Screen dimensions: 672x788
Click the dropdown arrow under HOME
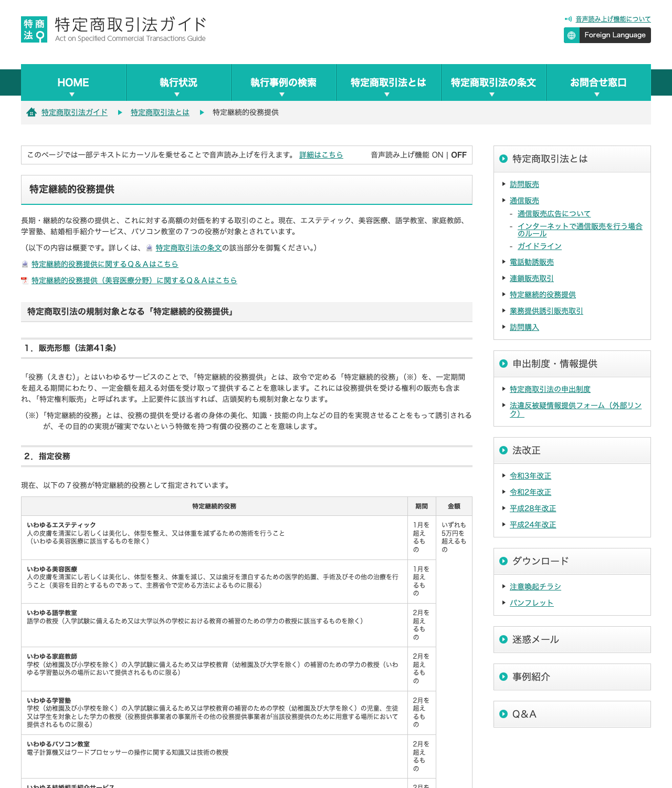click(72, 95)
